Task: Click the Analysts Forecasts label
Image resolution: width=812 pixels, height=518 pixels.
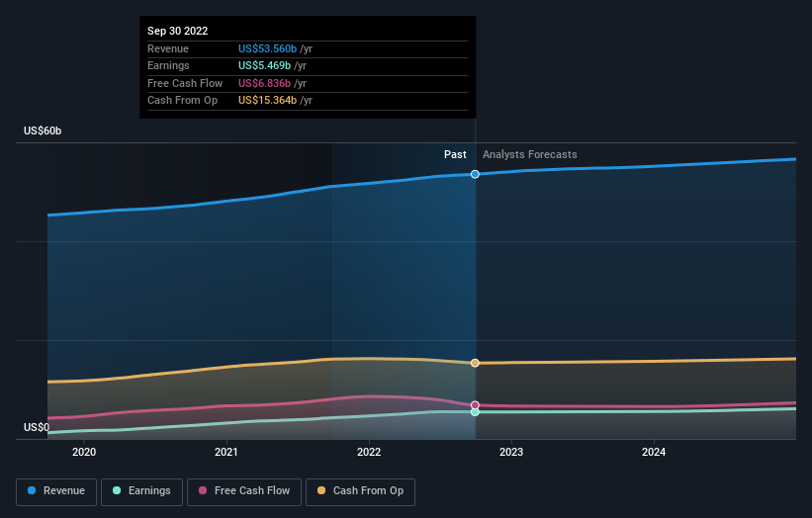Action: coord(530,155)
